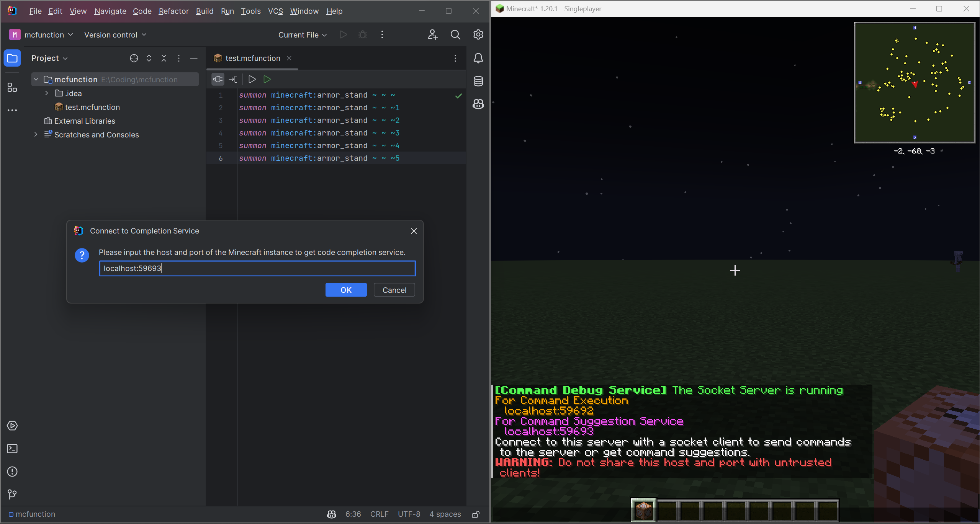Click the Copilot status bar icon
Image resolution: width=980 pixels, height=524 pixels.
coord(332,514)
